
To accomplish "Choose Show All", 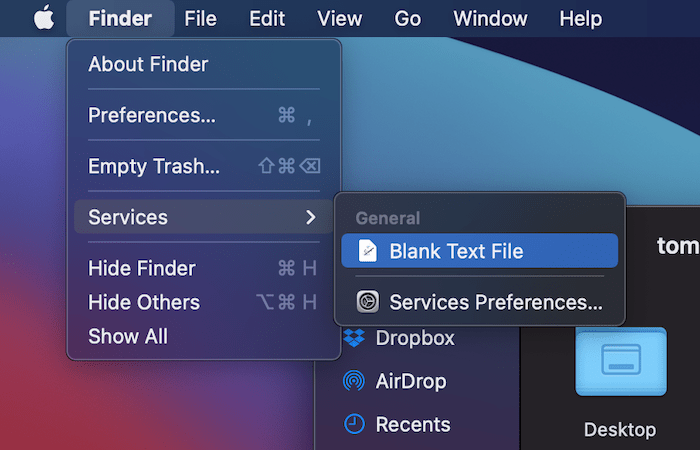I will (204, 336).
